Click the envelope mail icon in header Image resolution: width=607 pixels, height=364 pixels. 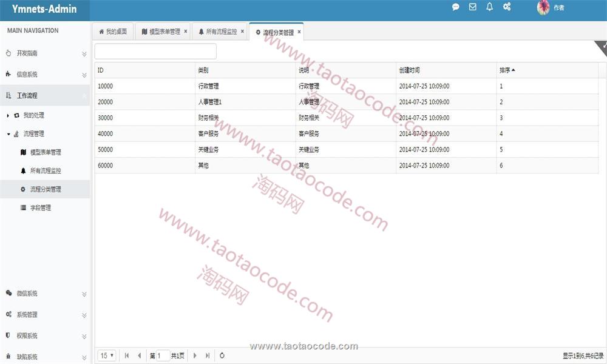473,7
